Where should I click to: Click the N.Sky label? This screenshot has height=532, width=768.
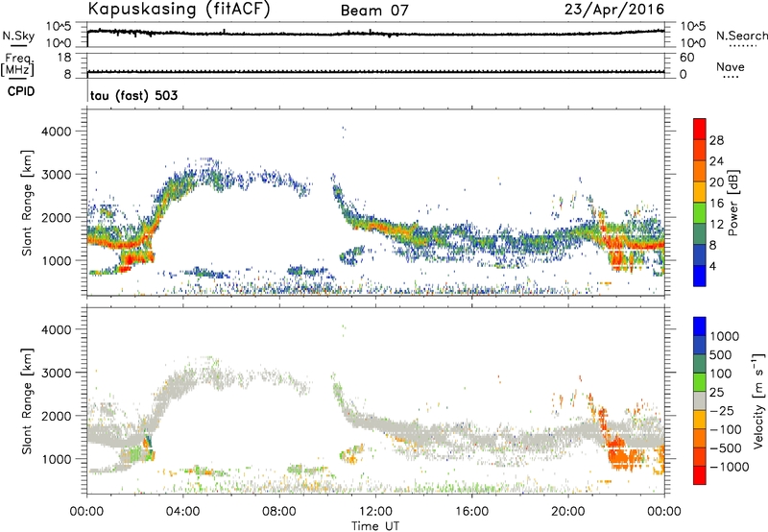coord(18,36)
